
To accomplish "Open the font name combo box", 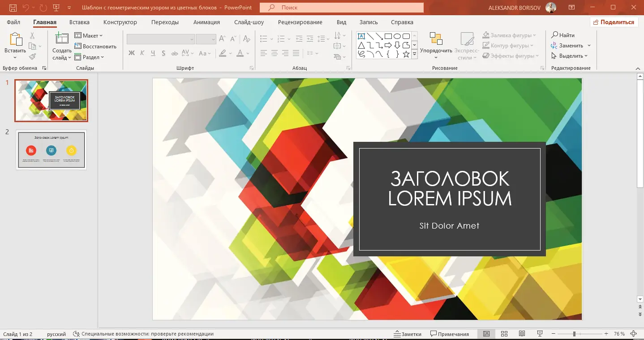I will (x=160, y=39).
